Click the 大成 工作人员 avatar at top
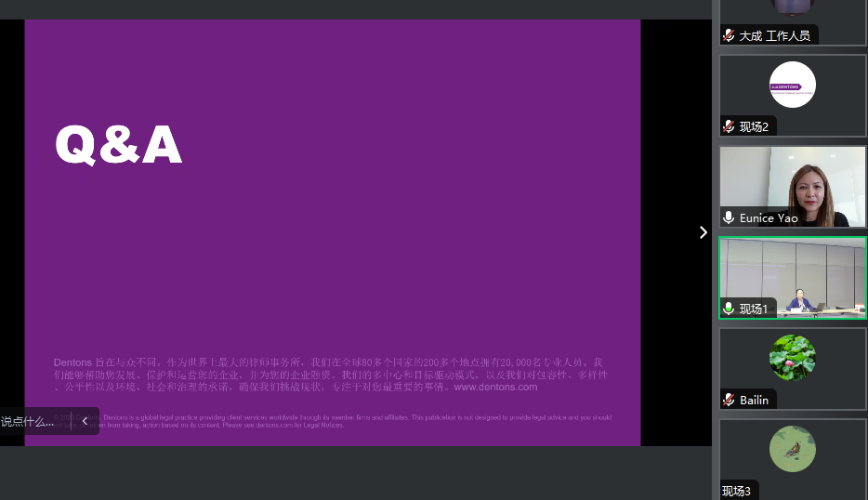 [792, 7]
